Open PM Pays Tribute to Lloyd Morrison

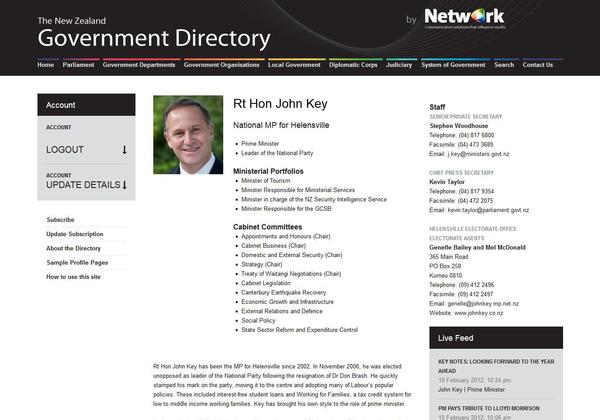(489, 408)
